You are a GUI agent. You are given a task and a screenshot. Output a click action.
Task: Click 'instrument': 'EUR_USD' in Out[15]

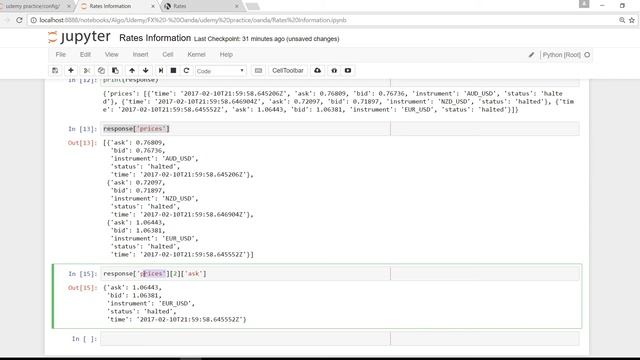[151, 303]
